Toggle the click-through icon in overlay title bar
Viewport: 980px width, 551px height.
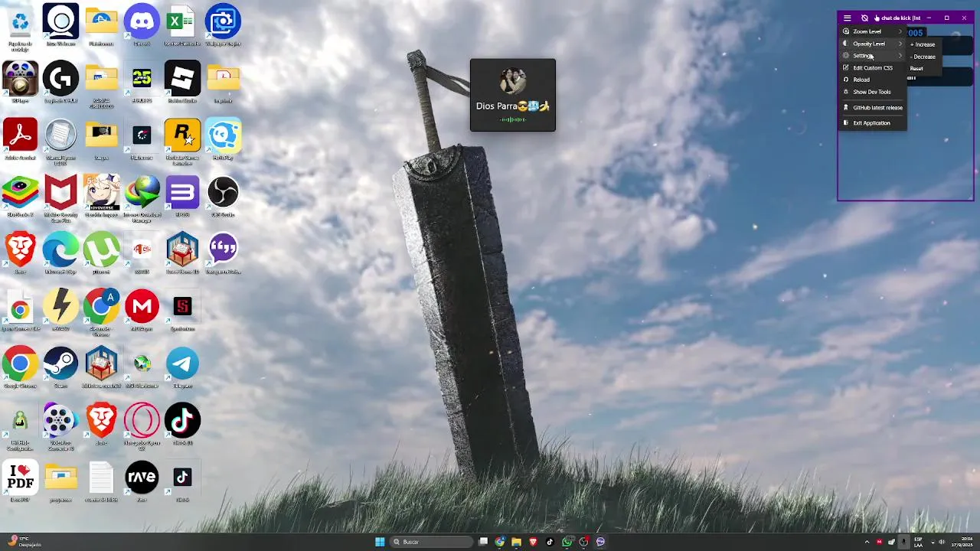[864, 18]
